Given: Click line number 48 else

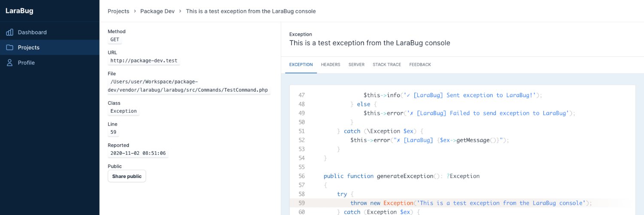Looking at the screenshot, I should click(x=301, y=104).
